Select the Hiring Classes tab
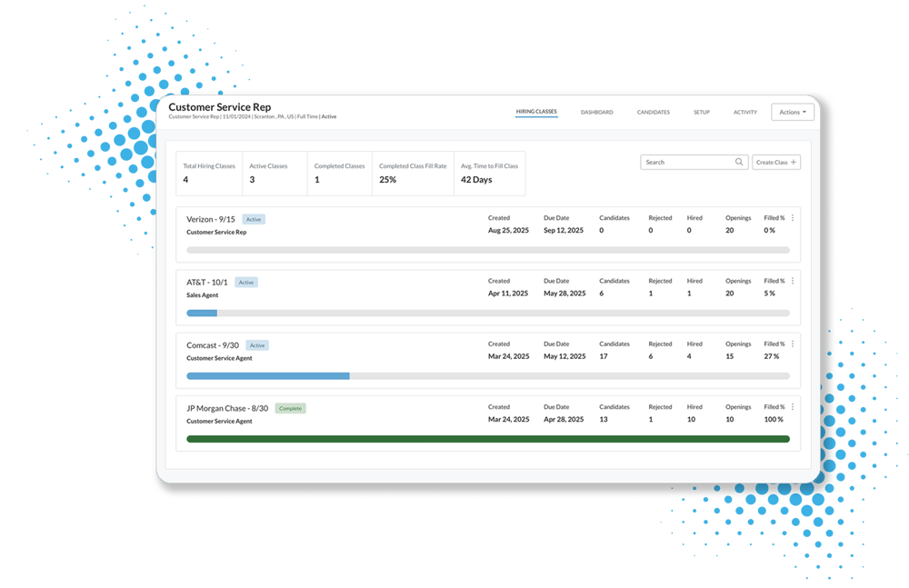Image resolution: width=909 pixels, height=588 pixels. coord(536,112)
